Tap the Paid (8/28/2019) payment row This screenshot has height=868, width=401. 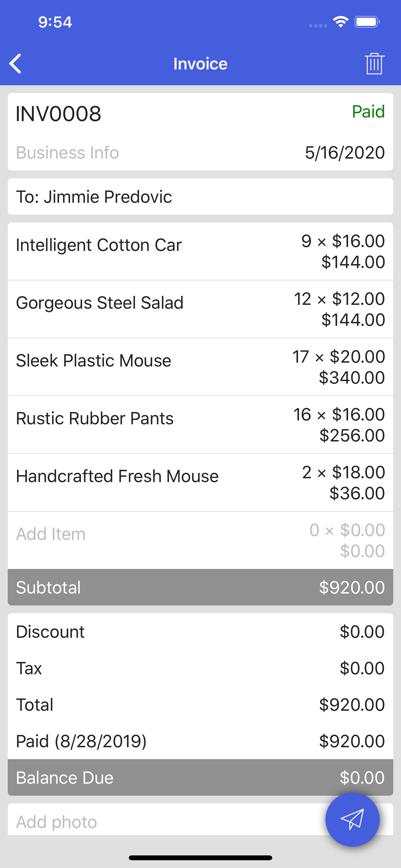200,741
